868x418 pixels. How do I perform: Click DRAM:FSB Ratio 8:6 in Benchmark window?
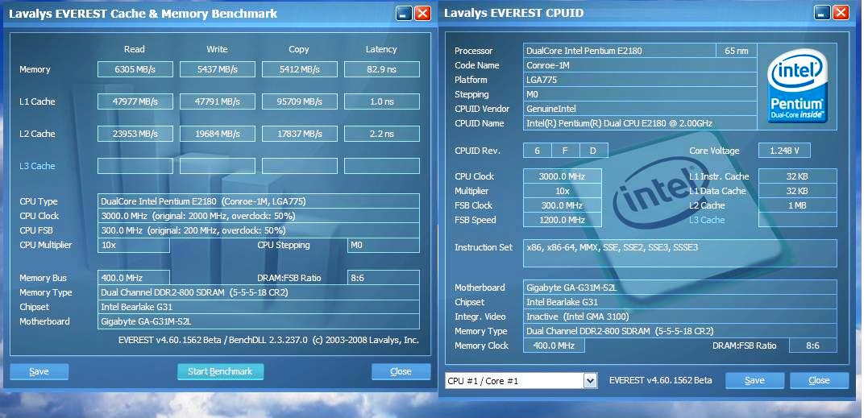pyautogui.click(x=383, y=278)
